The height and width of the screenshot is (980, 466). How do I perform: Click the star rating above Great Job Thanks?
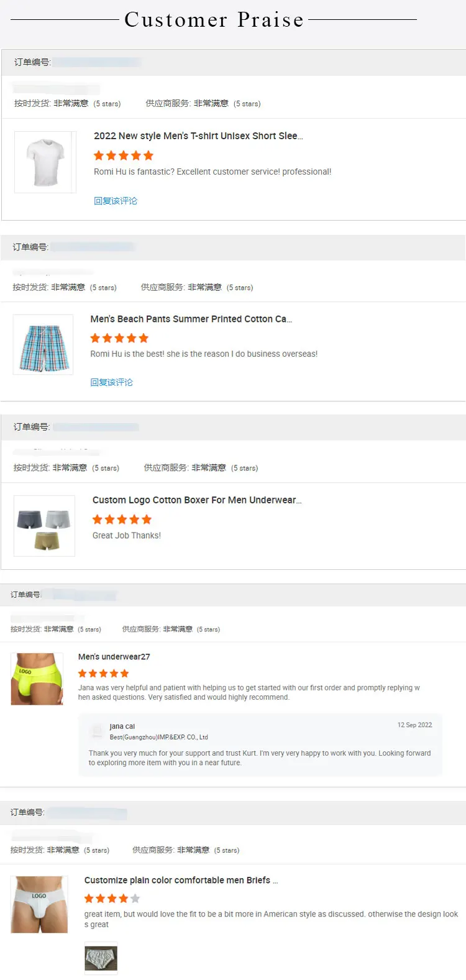pos(122,520)
